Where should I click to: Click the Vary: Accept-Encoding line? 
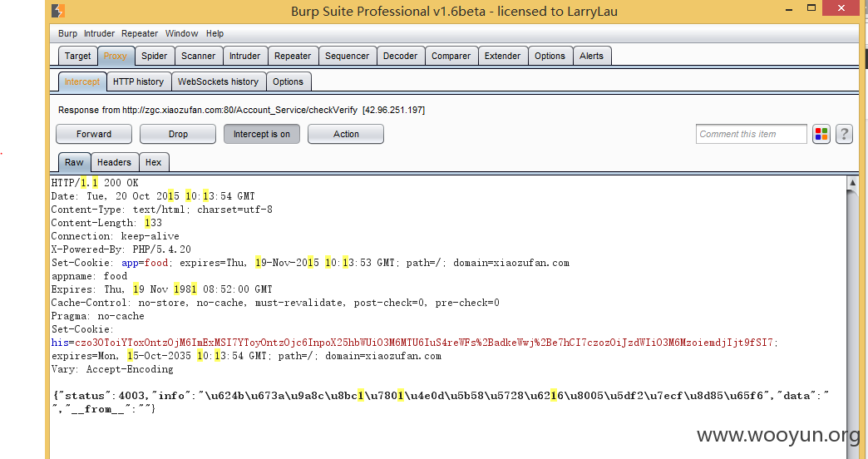[x=111, y=368]
